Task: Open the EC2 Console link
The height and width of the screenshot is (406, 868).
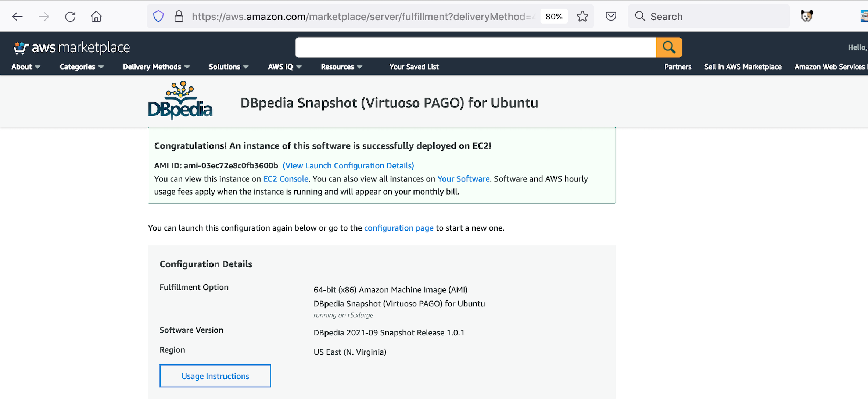Action: [x=286, y=179]
